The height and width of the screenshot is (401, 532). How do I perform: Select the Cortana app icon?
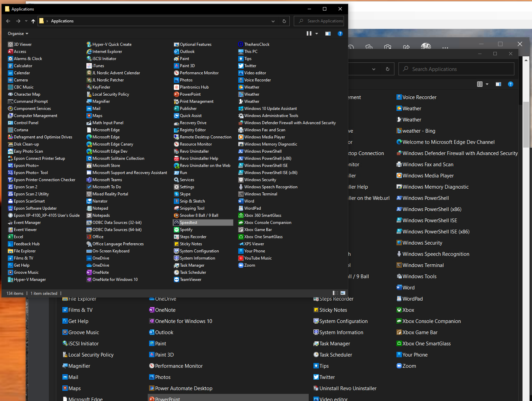tap(11, 130)
